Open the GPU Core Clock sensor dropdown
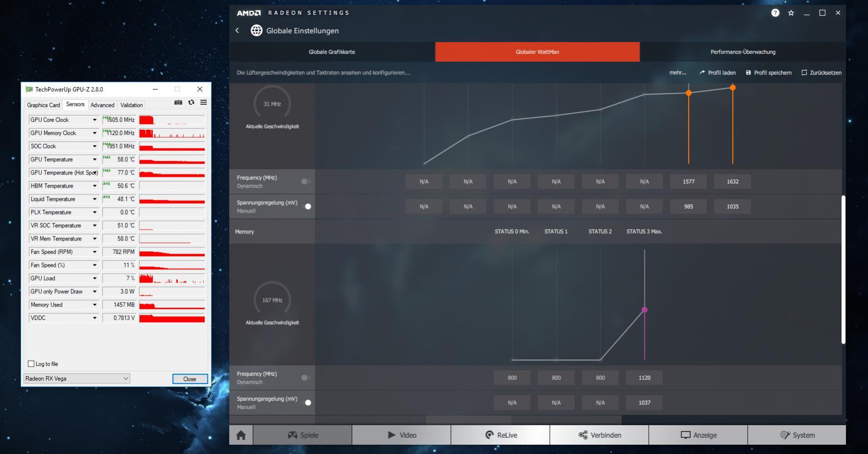Screen dimensions: 868x454 pyautogui.click(x=95, y=119)
